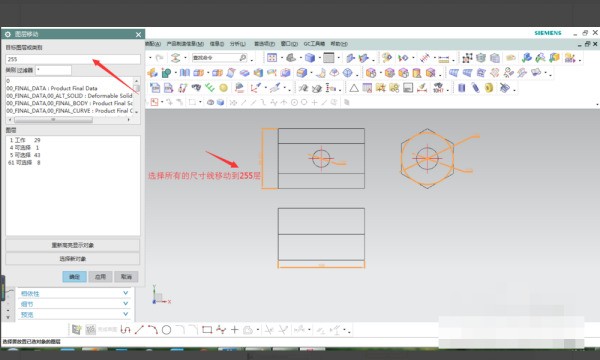Click the 重新高亮显示对象 button
Screen dimensions: 600x360
pos(73,245)
